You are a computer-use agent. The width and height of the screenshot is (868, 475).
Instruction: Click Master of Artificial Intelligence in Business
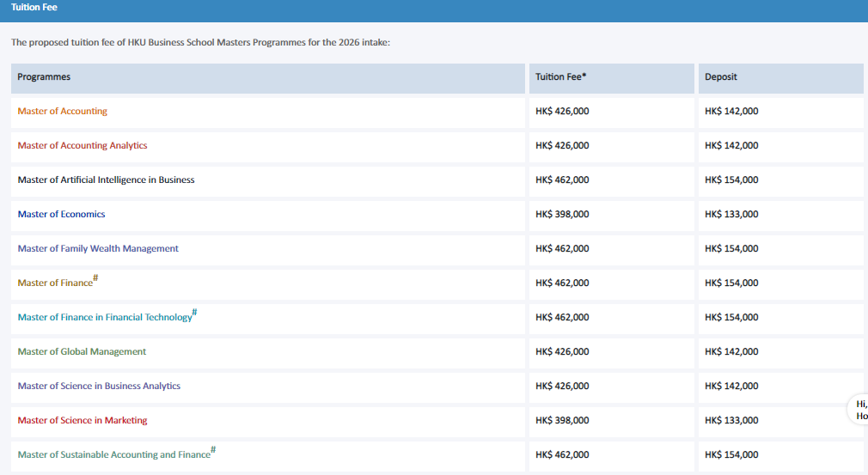pos(106,180)
